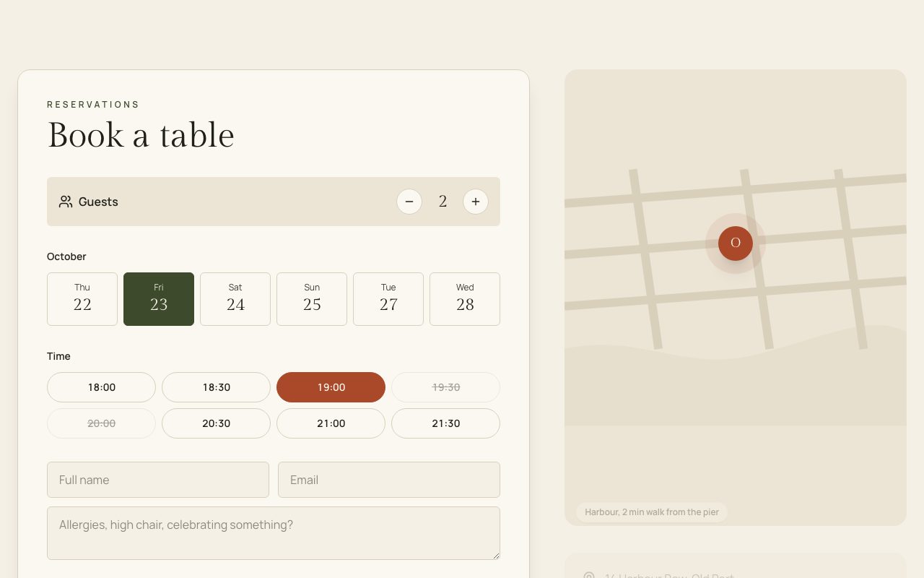Click the Guests people icon

[x=66, y=202]
